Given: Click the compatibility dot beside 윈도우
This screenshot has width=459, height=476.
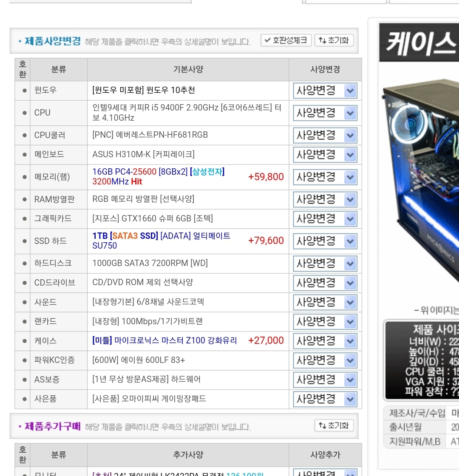Looking at the screenshot, I should coord(24,91).
